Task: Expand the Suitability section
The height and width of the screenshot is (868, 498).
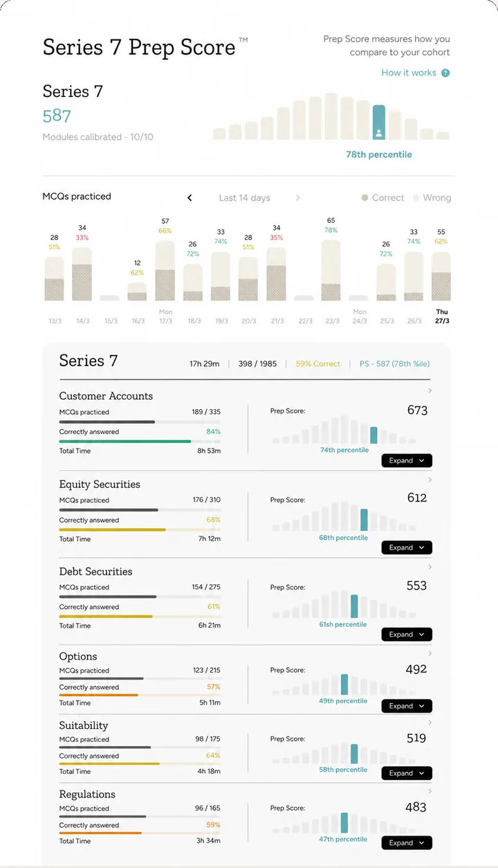Action: coord(407,773)
